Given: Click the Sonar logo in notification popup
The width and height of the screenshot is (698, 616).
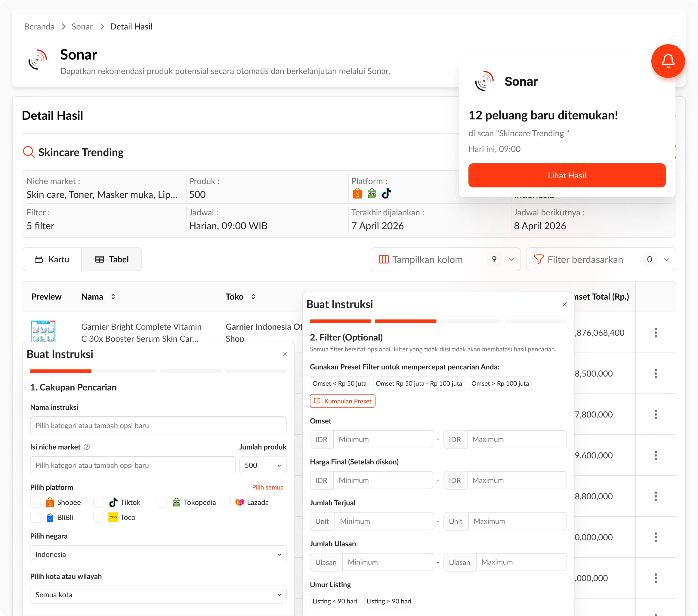Looking at the screenshot, I should coord(484,81).
